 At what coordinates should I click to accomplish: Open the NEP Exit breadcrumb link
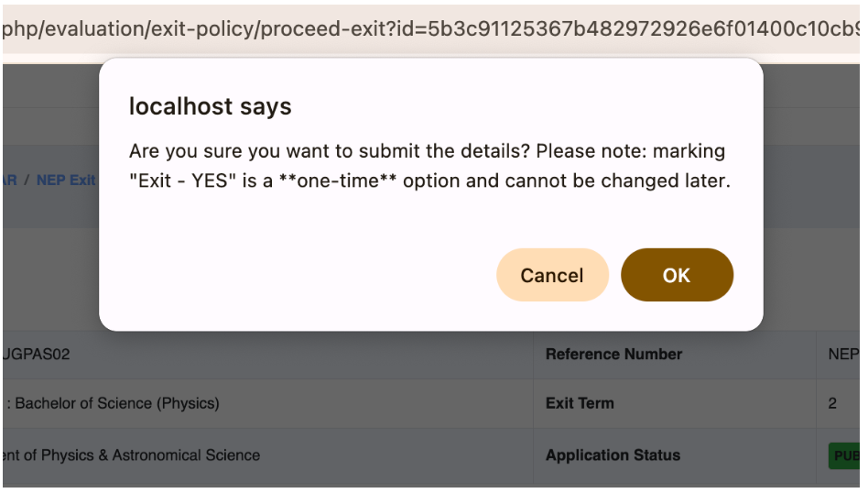click(66, 181)
